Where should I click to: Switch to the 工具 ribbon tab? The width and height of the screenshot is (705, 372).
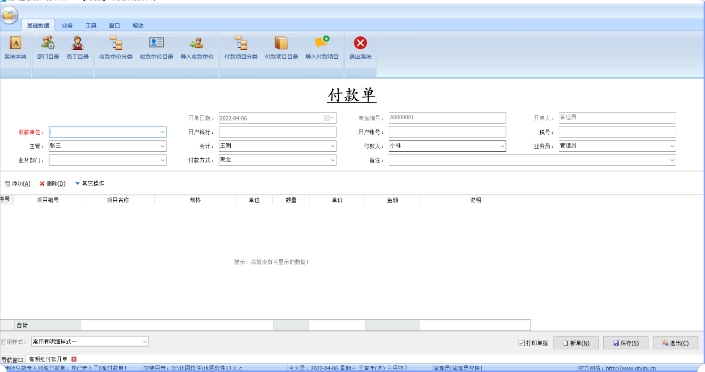[91, 26]
